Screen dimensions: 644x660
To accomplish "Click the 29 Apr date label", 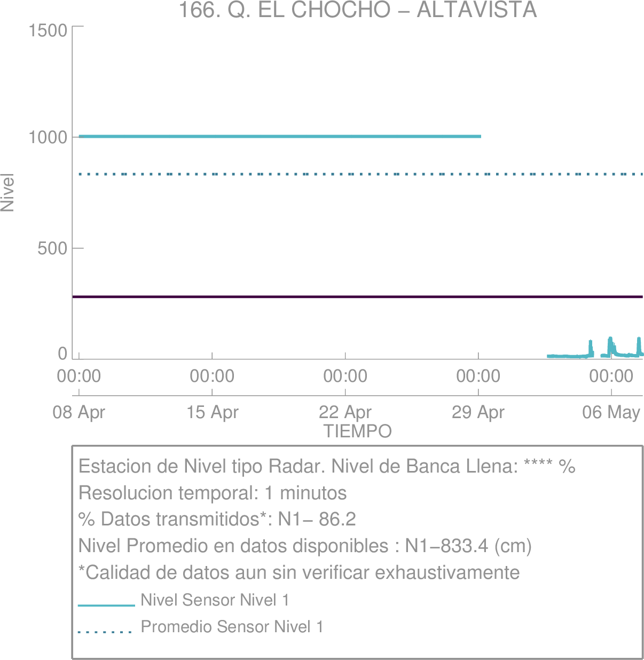I will click(x=478, y=412).
